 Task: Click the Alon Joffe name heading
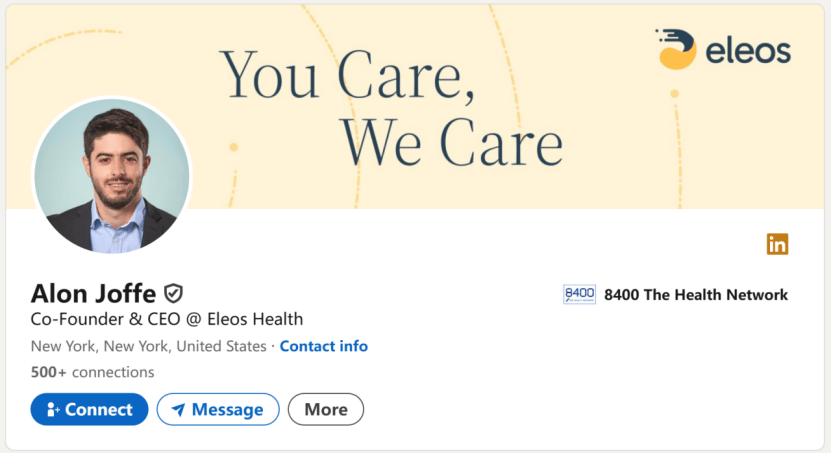[x=93, y=293]
